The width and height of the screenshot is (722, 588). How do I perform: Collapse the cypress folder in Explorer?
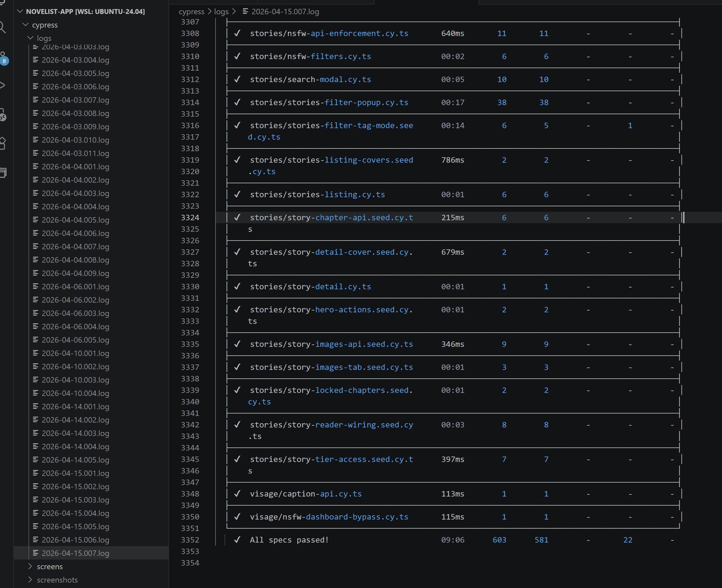[x=25, y=25]
